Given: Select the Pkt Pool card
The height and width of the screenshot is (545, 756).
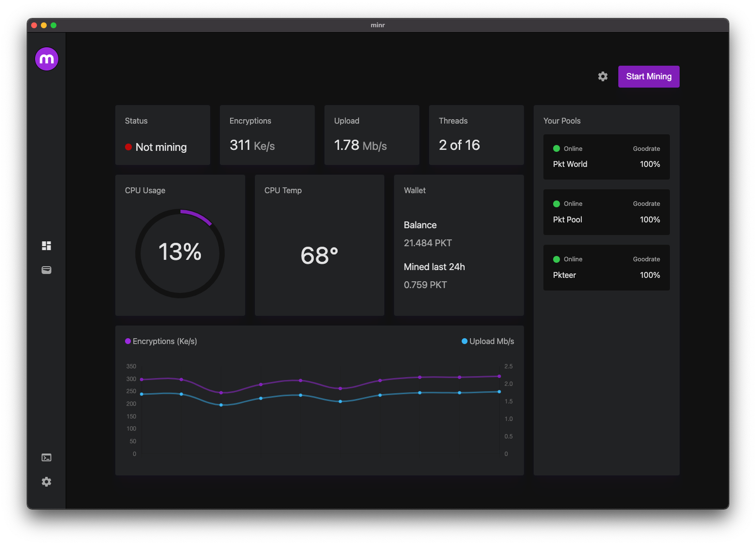Looking at the screenshot, I should point(606,212).
